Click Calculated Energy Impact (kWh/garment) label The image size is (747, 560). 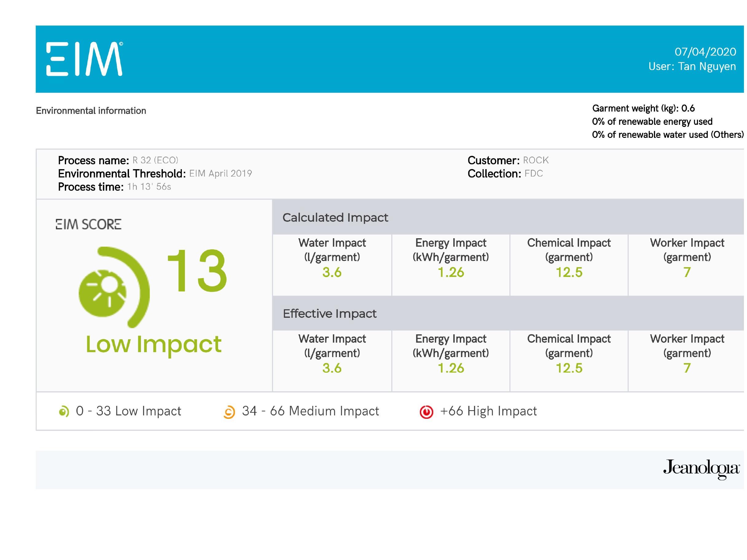click(x=451, y=250)
